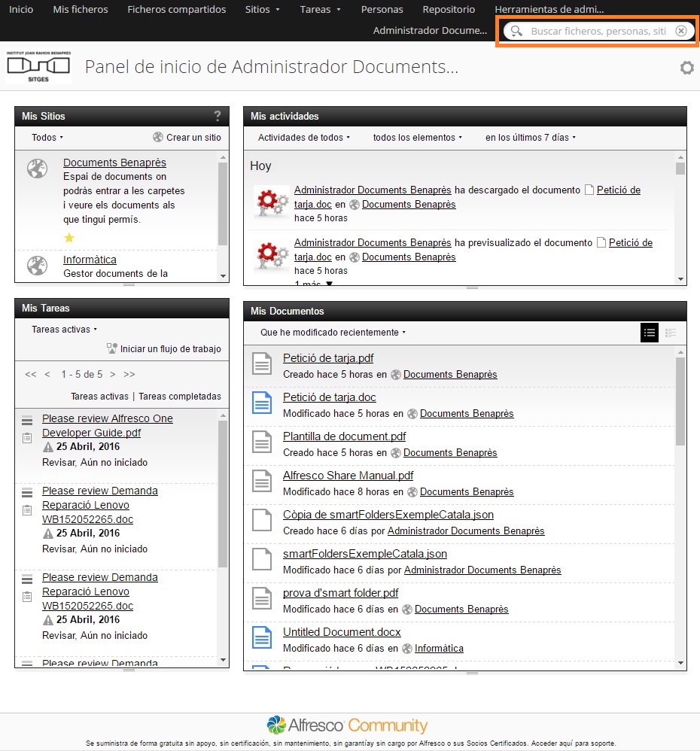Open Personas in the top menu
Viewport: 700px width, 751px height.
click(x=382, y=10)
